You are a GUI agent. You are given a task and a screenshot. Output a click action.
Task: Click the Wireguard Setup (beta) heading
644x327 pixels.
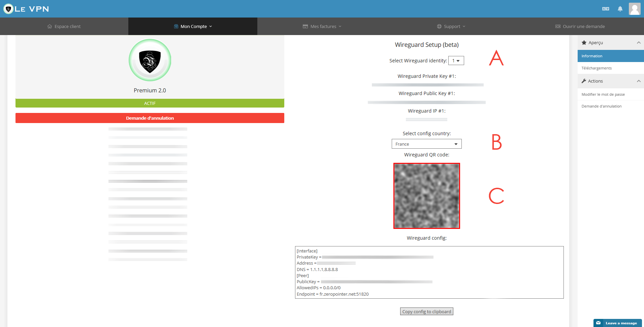[427, 44]
